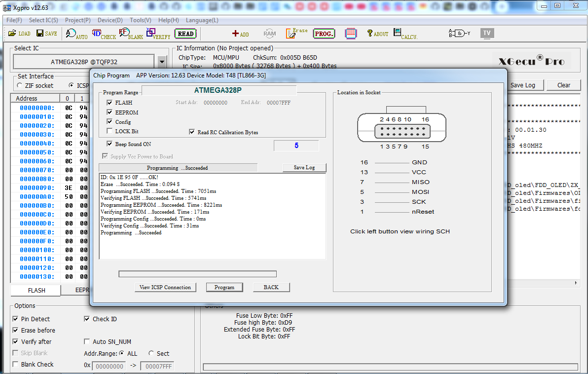Open the Project(P) menu
Viewport: 588px width, 374px height.
coord(77,20)
